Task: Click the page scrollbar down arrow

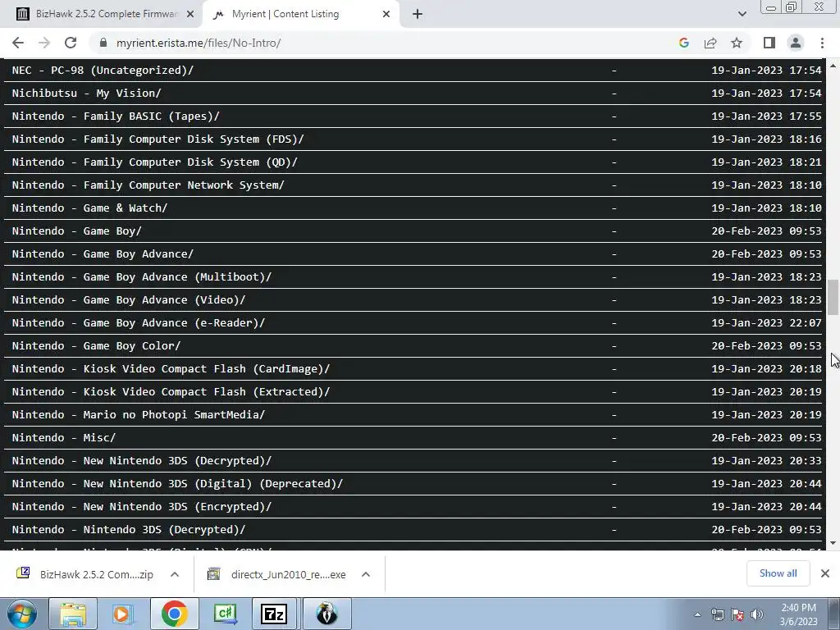Action: coord(833,543)
